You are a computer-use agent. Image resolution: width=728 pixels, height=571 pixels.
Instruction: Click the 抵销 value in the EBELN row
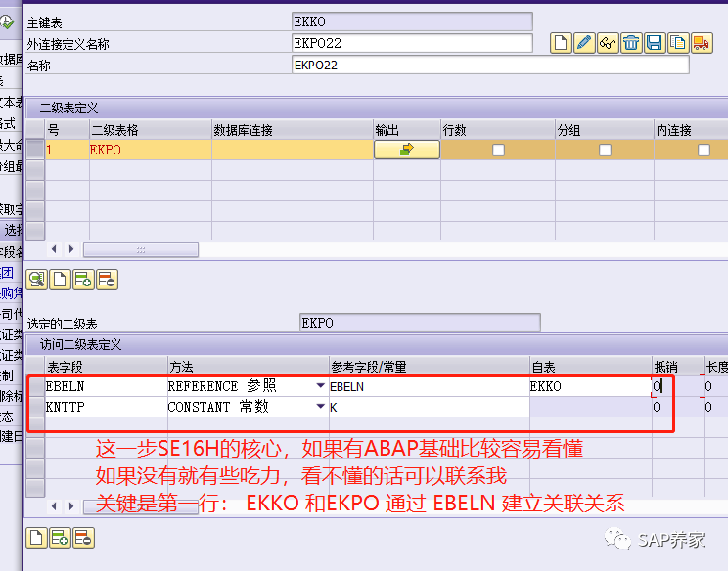click(678, 386)
